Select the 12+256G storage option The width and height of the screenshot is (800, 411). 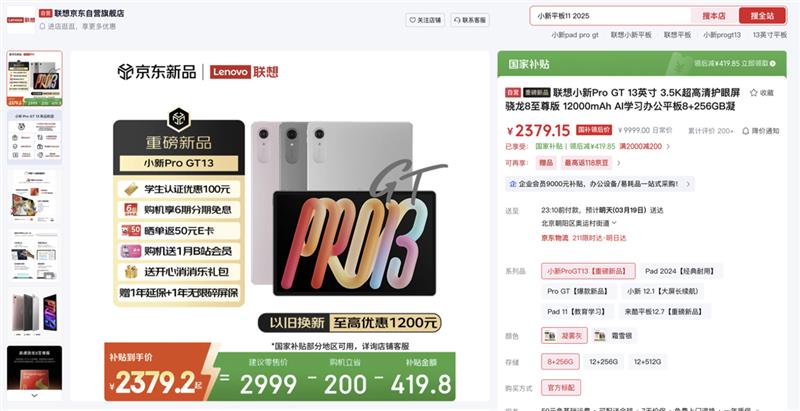click(604, 362)
